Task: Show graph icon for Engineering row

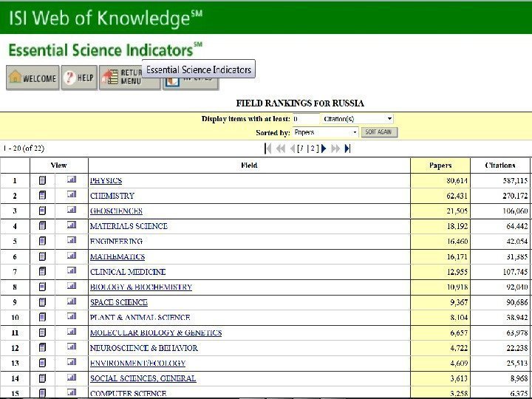Action: click(x=72, y=240)
